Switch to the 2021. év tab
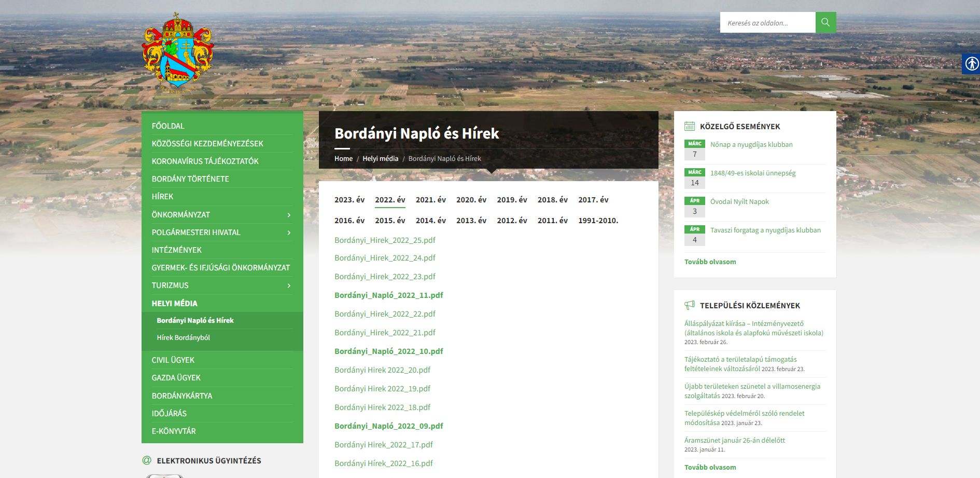980x478 pixels. (x=431, y=200)
